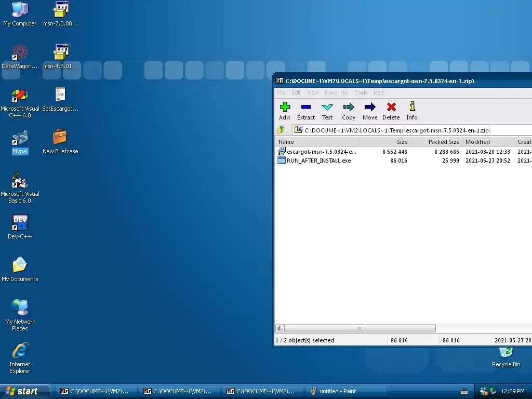
Task: Open the File menu in 7-Zip
Action: [x=281, y=92]
